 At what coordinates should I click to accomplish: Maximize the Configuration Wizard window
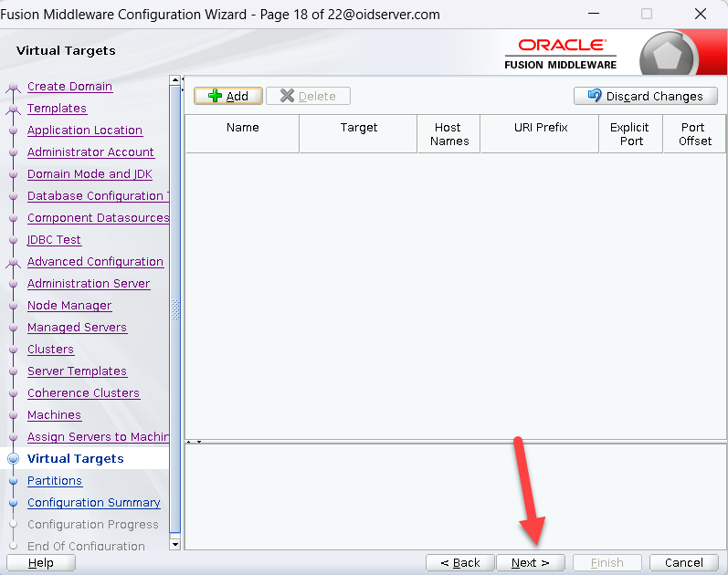tap(647, 14)
